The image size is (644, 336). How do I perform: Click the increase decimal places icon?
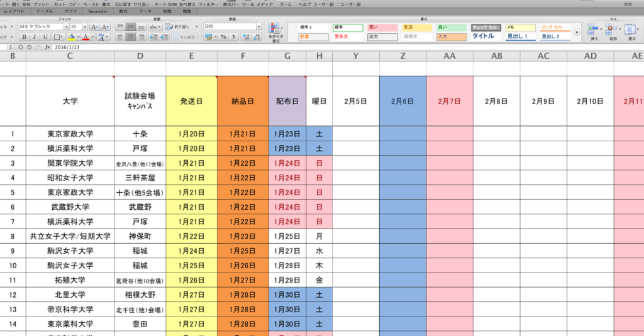coord(247,37)
